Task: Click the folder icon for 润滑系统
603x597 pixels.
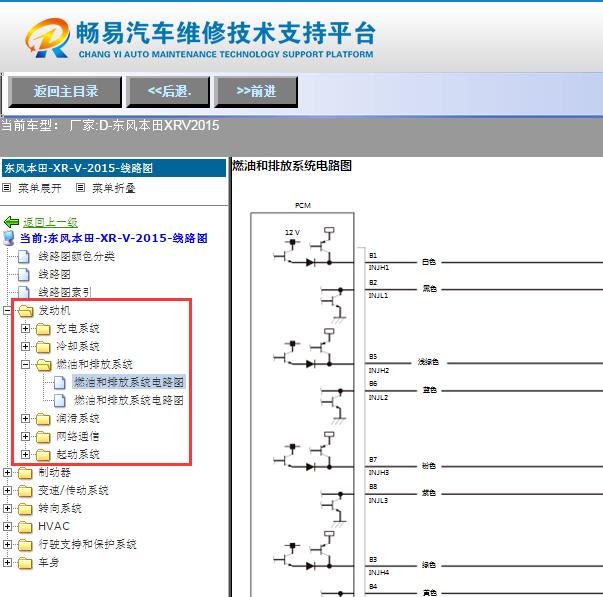Action: pos(43,419)
